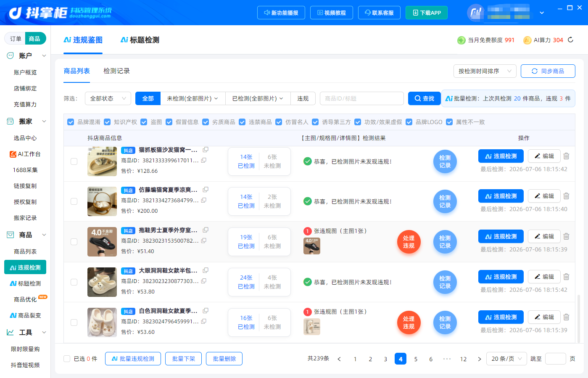Refresh the AI算力 quota

(x=570, y=40)
